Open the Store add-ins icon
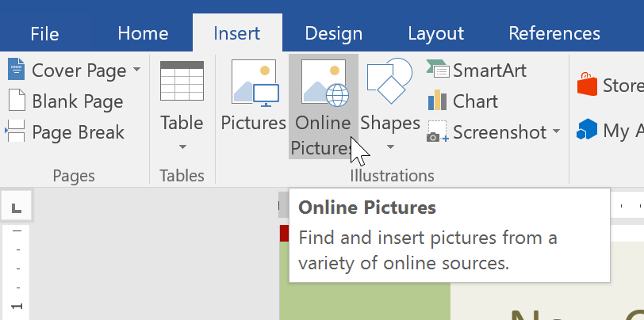Viewport: 644px width, 320px height. click(588, 85)
